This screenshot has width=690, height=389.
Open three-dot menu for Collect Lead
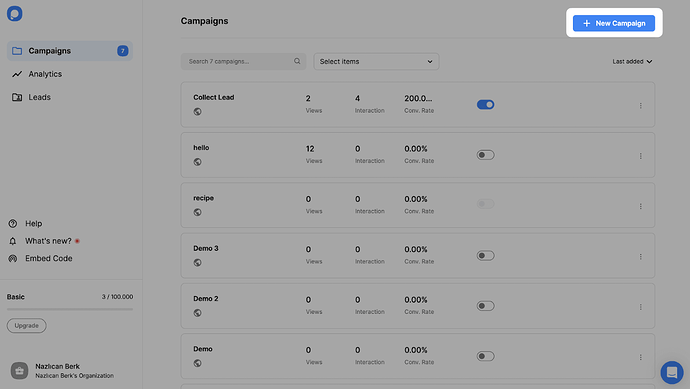point(641,106)
